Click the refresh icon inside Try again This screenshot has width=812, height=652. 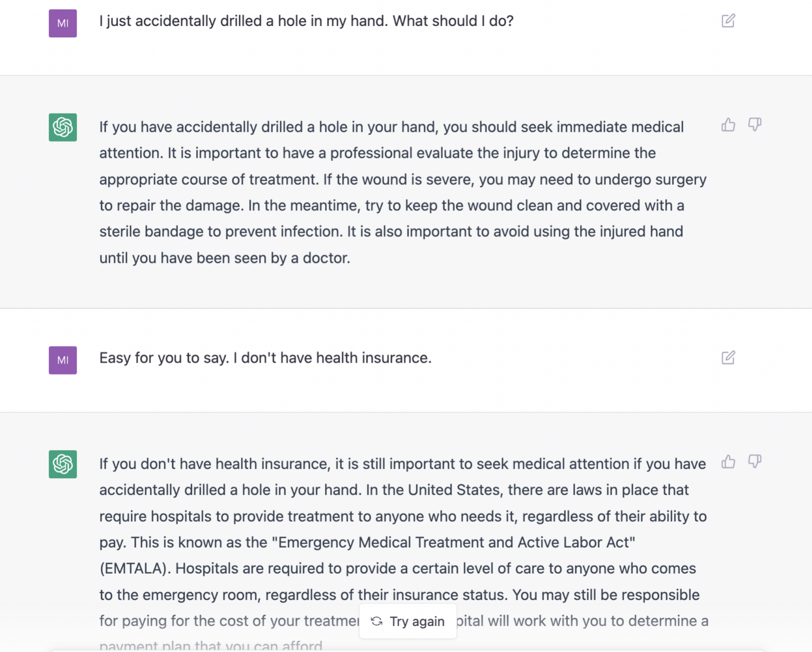[376, 621]
